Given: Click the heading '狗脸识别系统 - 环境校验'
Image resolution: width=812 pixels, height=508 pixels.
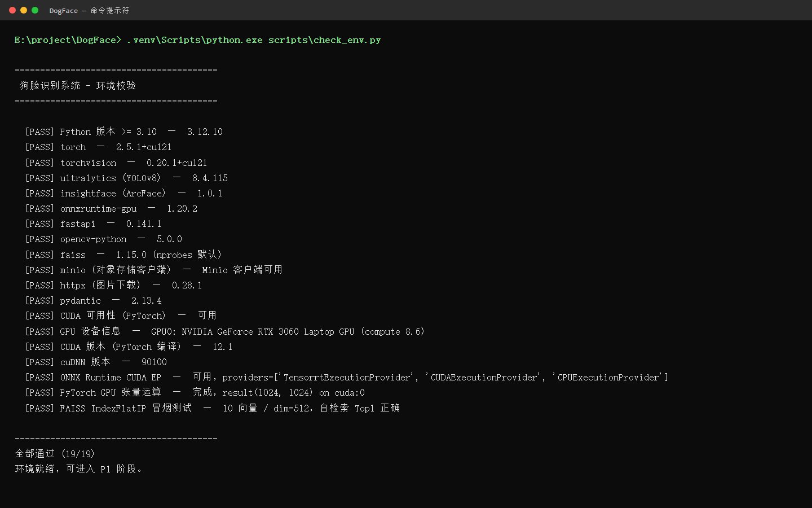Looking at the screenshot, I should pos(78,85).
